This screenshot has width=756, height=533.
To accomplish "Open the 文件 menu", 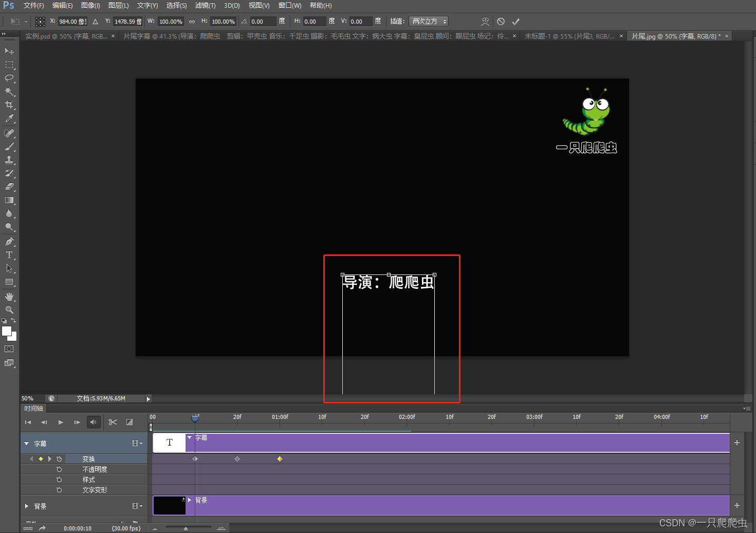I will pos(34,6).
